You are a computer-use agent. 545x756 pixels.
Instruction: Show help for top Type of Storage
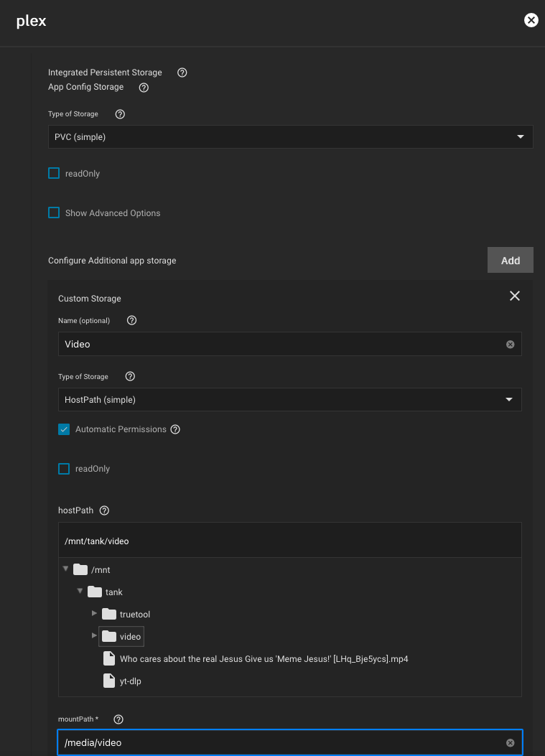coord(120,114)
